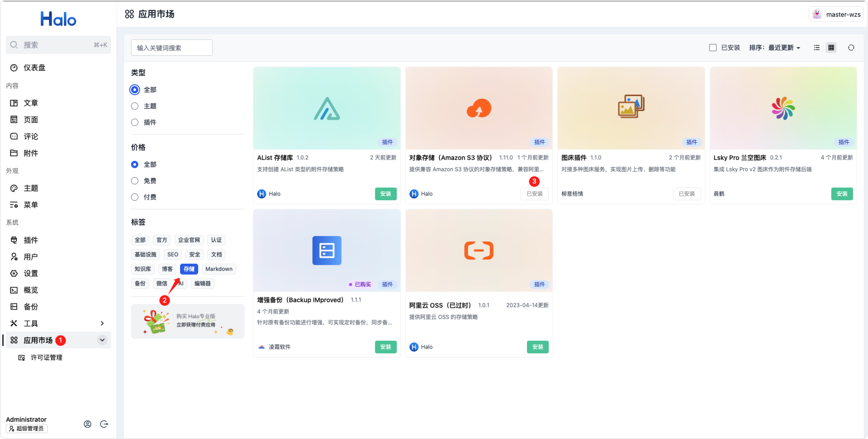868x439 pixels.
Task: Install the 阿里云 OSS plugin
Action: click(x=538, y=347)
